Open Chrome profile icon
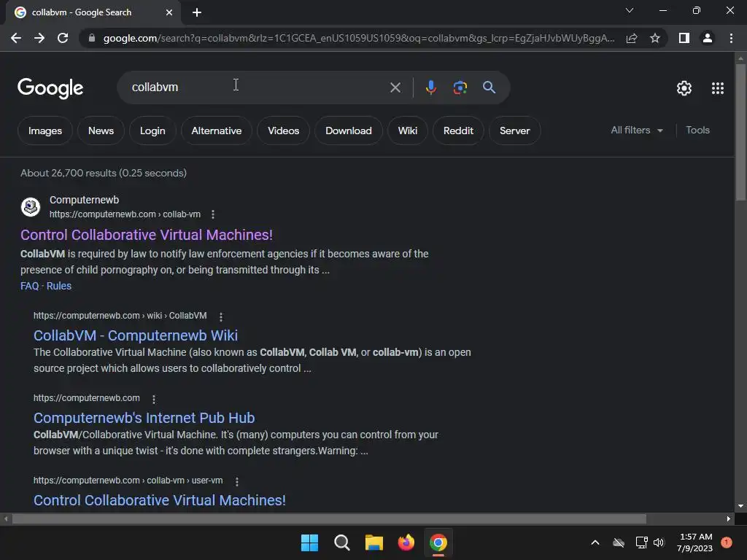 pos(708,38)
